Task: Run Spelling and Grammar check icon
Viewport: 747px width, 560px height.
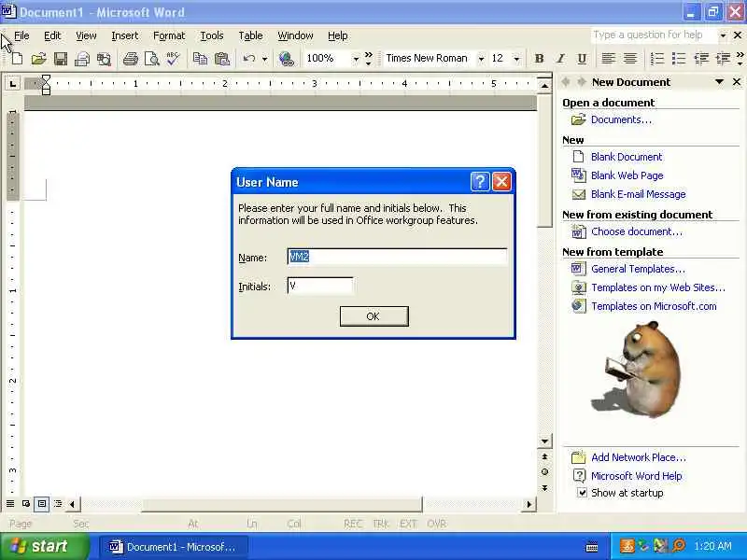Action: (x=173, y=59)
